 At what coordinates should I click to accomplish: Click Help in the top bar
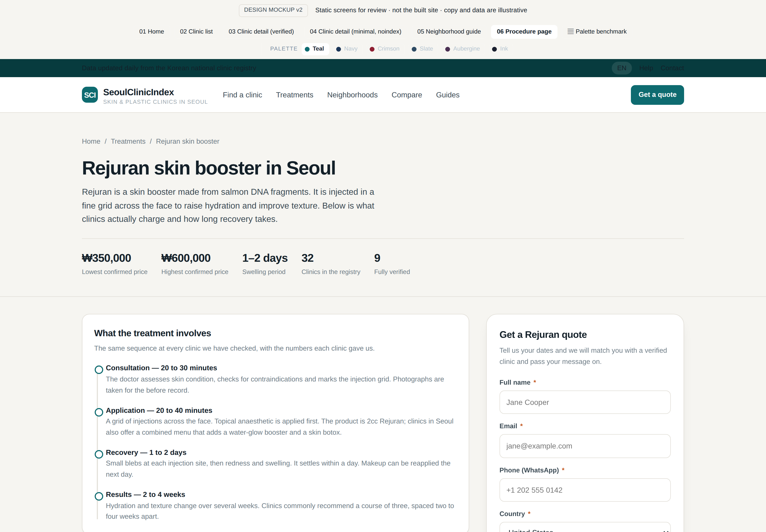click(646, 68)
